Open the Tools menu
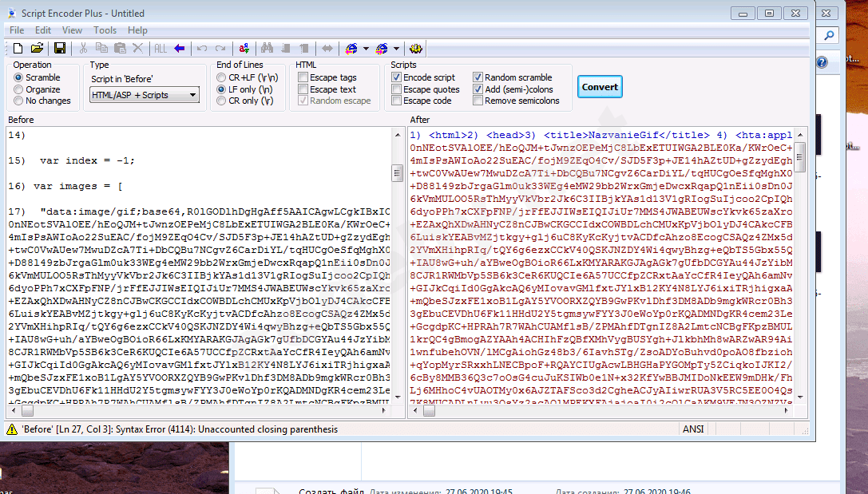The height and width of the screenshot is (494, 868). (x=105, y=30)
